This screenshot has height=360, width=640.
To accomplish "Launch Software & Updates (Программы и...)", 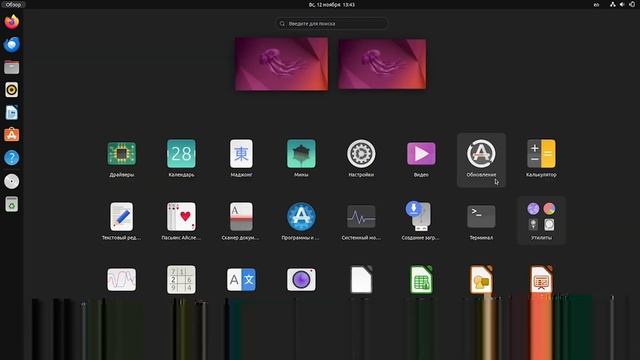I will pos(301,217).
